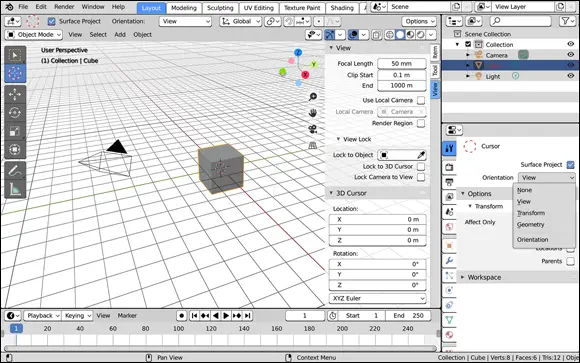Viewport: 580px width, 363px height.
Task: Enable Lock to 3D Cursor checkbox
Action: pos(421,167)
